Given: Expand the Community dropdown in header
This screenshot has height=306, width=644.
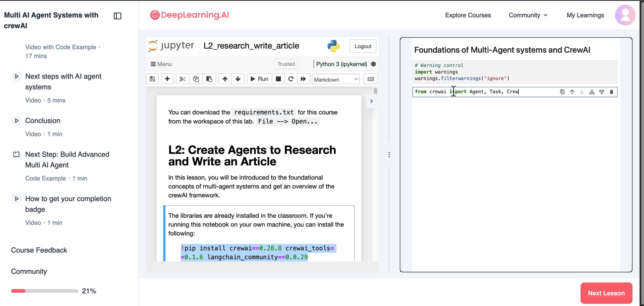Looking at the screenshot, I should coord(528,15).
